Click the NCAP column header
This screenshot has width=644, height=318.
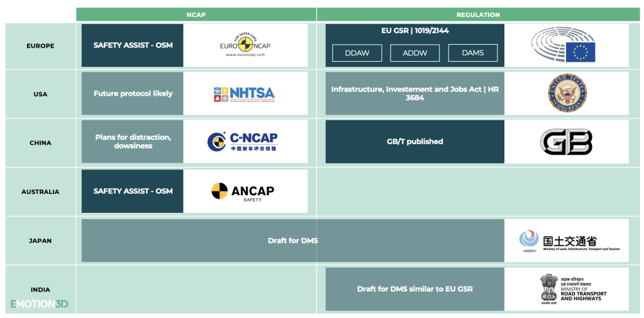[196, 14]
